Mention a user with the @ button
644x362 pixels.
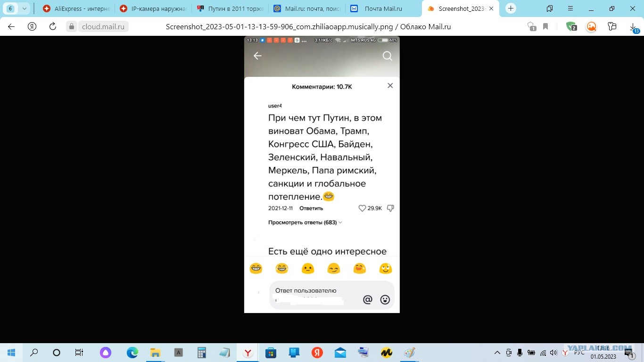[x=368, y=299]
